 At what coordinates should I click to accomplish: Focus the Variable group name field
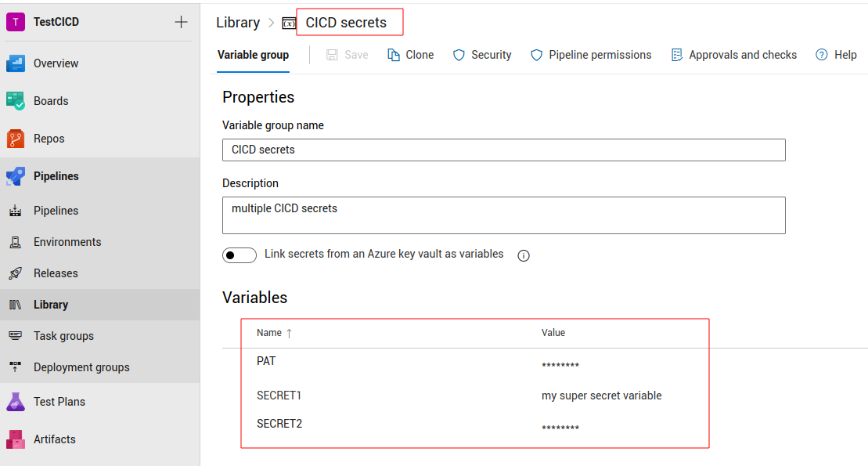pos(504,150)
